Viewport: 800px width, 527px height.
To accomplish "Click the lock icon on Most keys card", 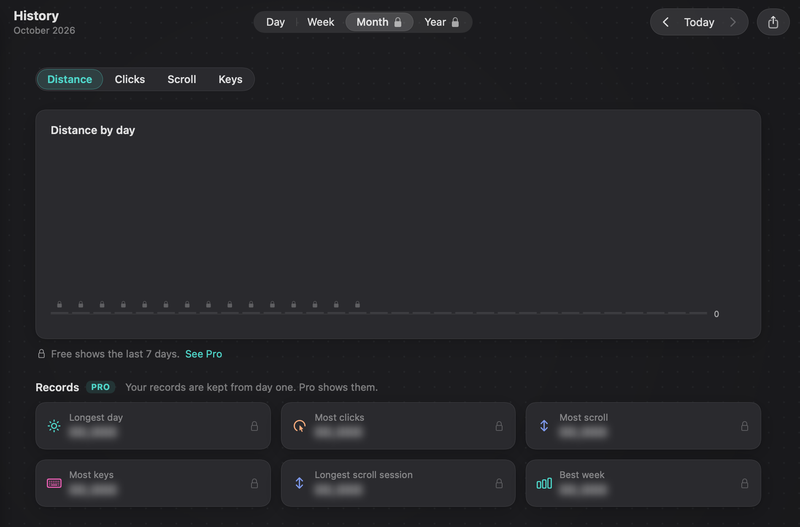I will click(x=254, y=483).
